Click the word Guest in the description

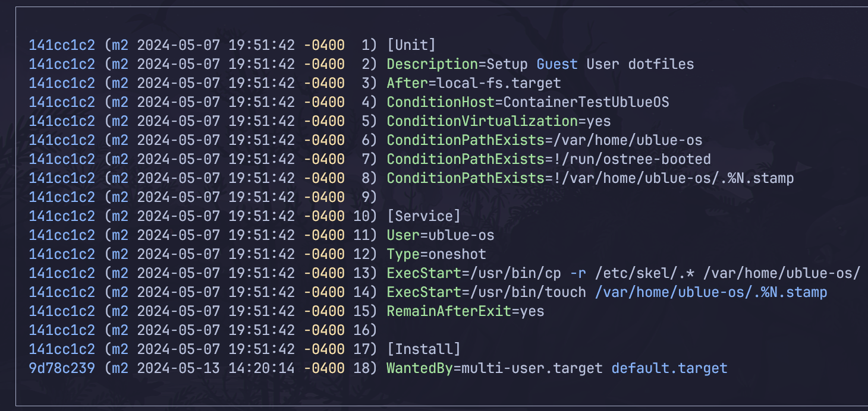(556, 64)
